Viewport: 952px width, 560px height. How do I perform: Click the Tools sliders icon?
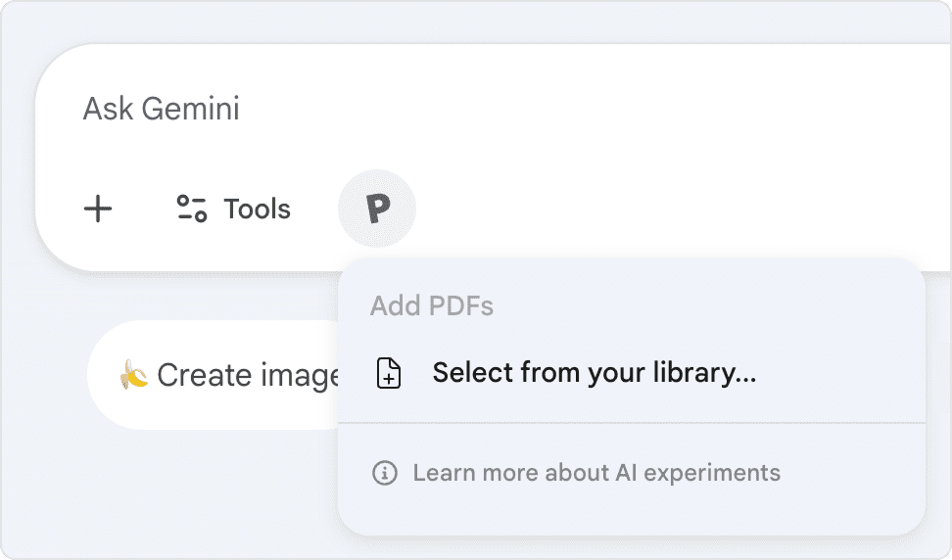(191, 209)
